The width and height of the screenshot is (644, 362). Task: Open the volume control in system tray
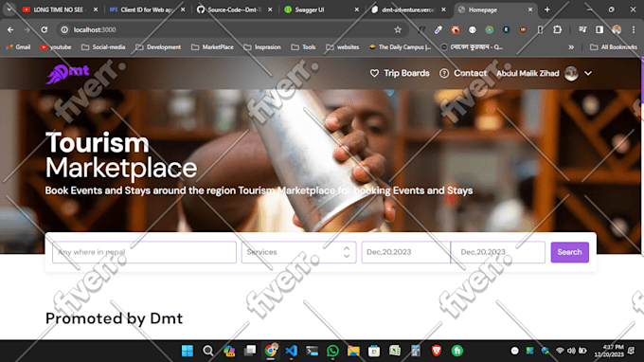571,351
